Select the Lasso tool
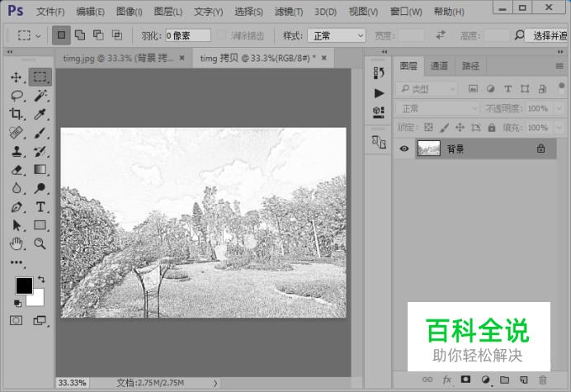This screenshot has height=392, width=571. click(x=17, y=96)
